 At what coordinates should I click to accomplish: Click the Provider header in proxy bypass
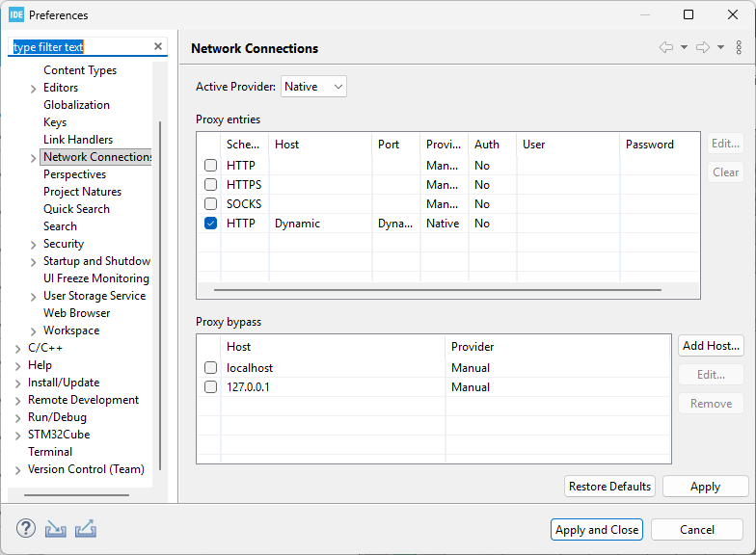pos(557,347)
